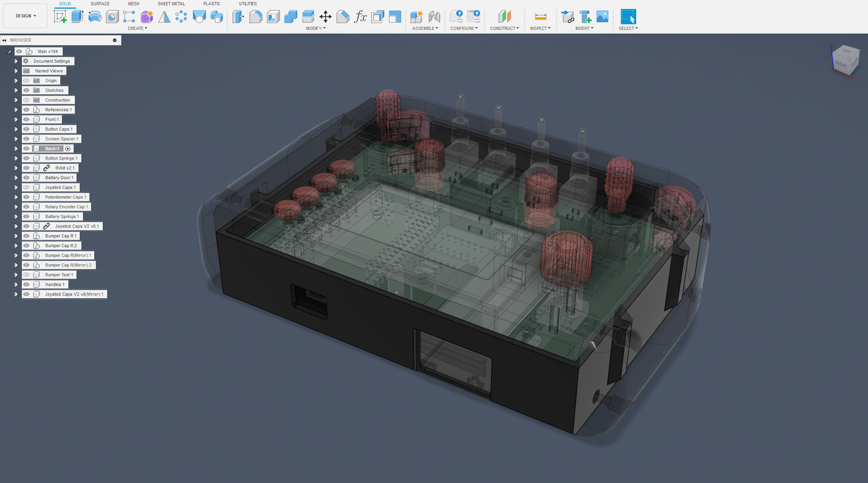This screenshot has height=483, width=868.
Task: Open the Modify dropdown menu
Action: (x=315, y=28)
